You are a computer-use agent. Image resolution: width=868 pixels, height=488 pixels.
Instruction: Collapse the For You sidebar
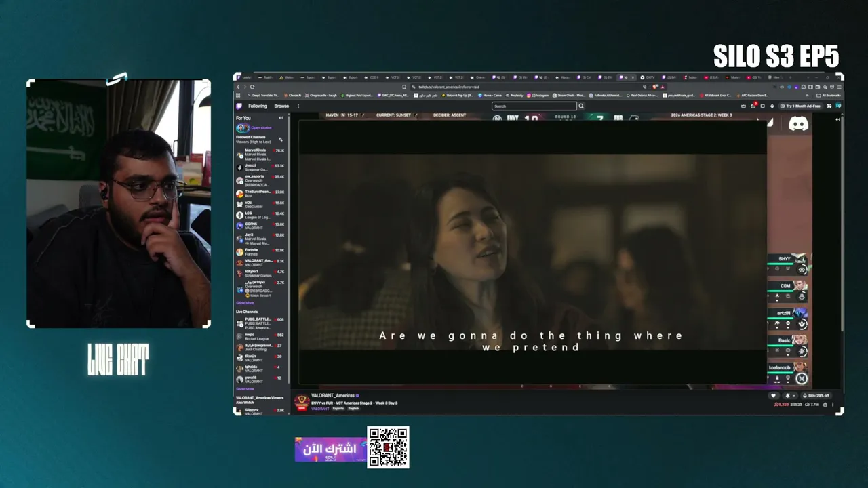pyautogui.click(x=281, y=118)
